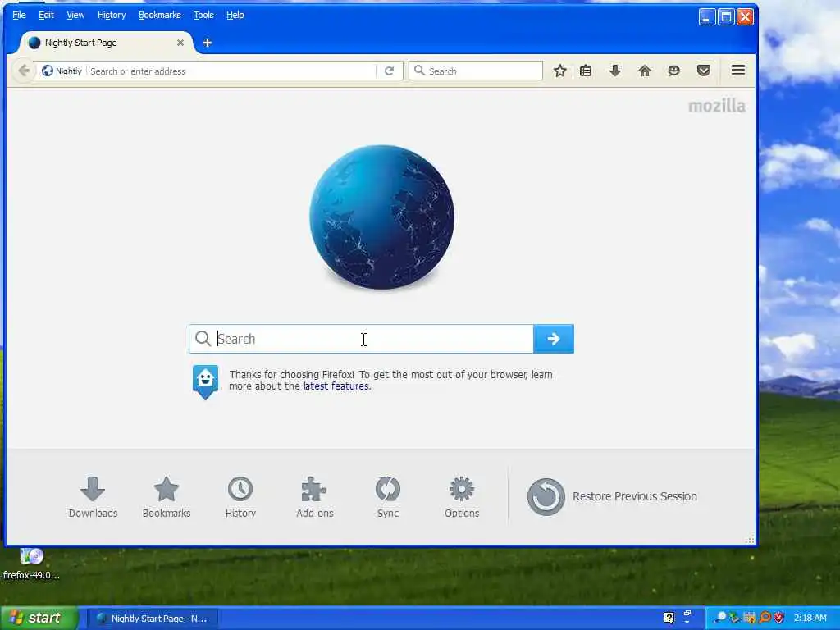Click the back navigation arrow

(x=24, y=71)
